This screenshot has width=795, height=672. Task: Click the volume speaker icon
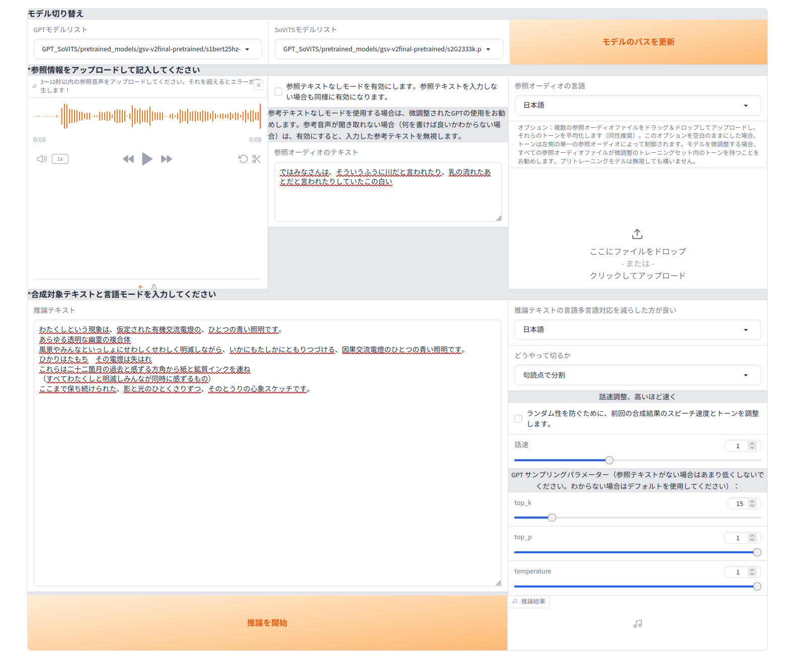pos(41,159)
